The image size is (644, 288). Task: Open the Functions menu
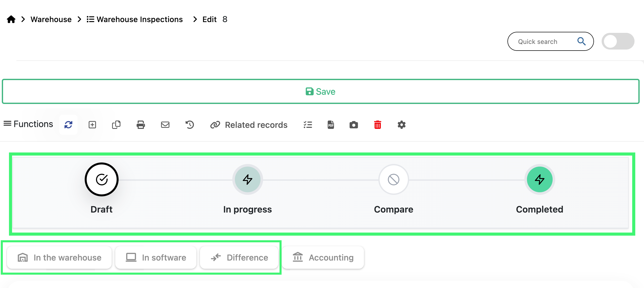[28, 124]
